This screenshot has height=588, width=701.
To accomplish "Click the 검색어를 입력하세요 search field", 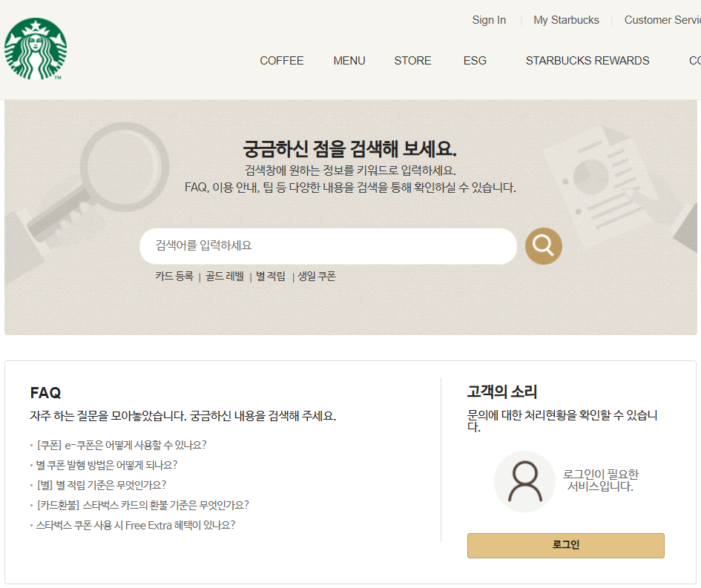I will [328, 246].
